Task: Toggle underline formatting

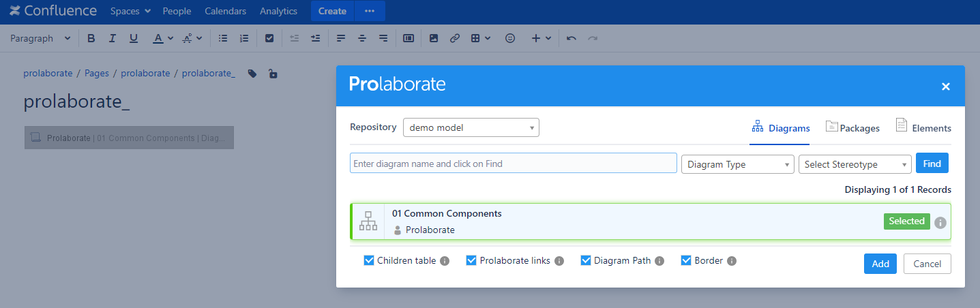Action: (x=133, y=38)
